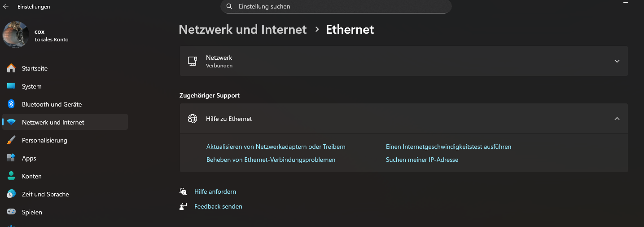Go to Netzwerk und Internet breadcrumb

pyautogui.click(x=242, y=30)
